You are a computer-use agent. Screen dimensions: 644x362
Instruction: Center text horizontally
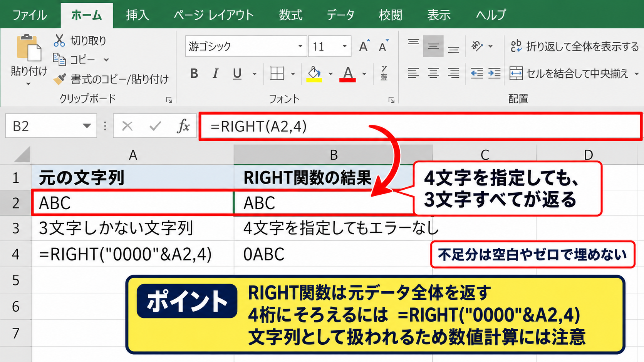click(x=433, y=73)
